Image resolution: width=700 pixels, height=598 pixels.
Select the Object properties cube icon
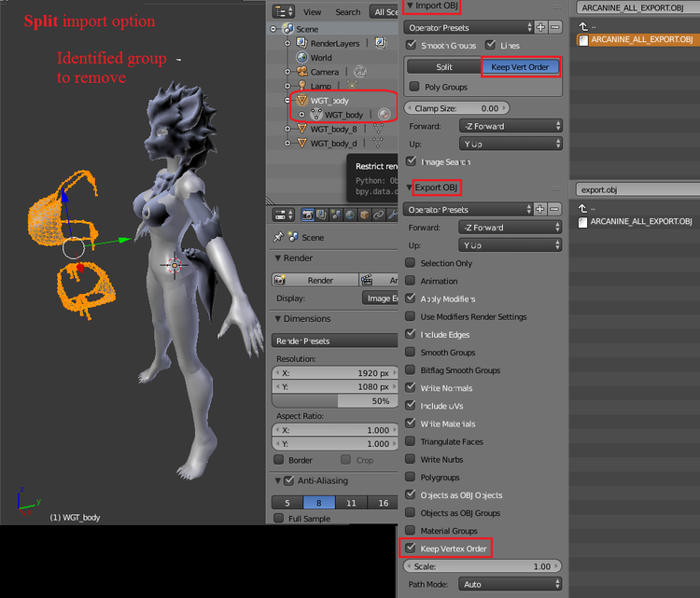[x=365, y=216]
